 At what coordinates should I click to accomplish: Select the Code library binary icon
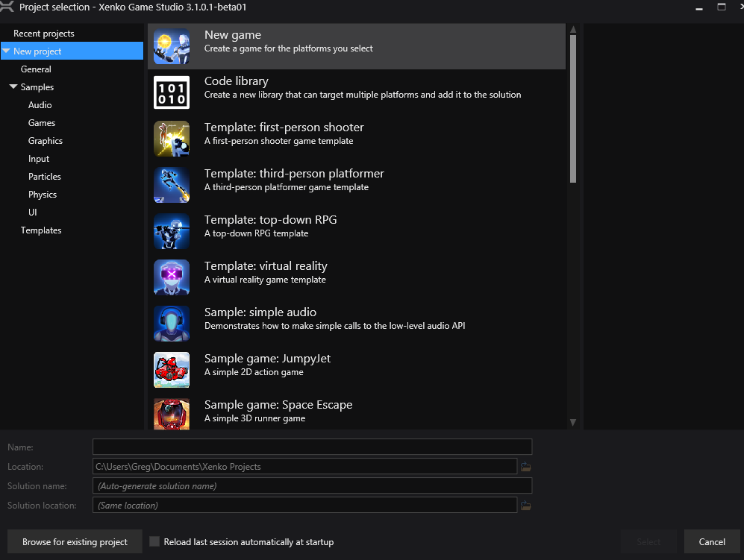pyautogui.click(x=172, y=92)
